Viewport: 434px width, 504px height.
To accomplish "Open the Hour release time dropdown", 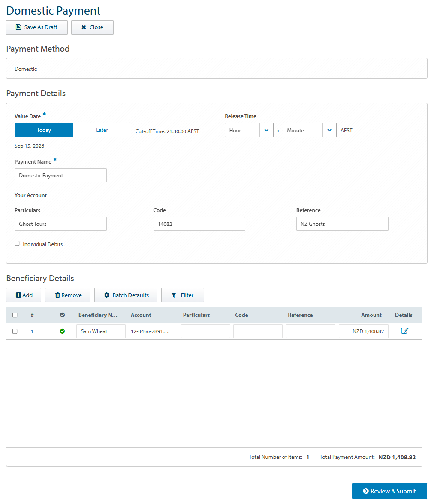I will pyautogui.click(x=249, y=130).
